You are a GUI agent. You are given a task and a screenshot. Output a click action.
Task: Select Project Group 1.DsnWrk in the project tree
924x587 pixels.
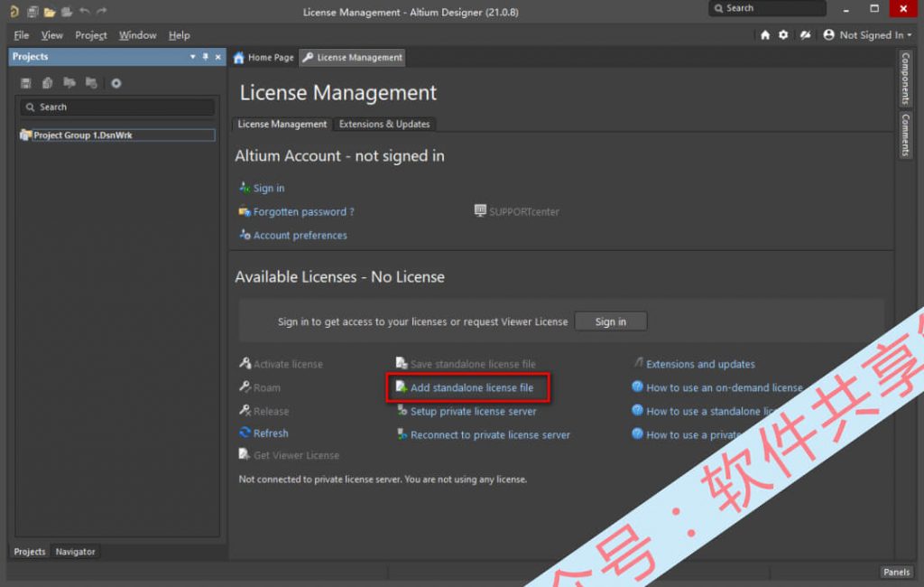click(x=117, y=135)
